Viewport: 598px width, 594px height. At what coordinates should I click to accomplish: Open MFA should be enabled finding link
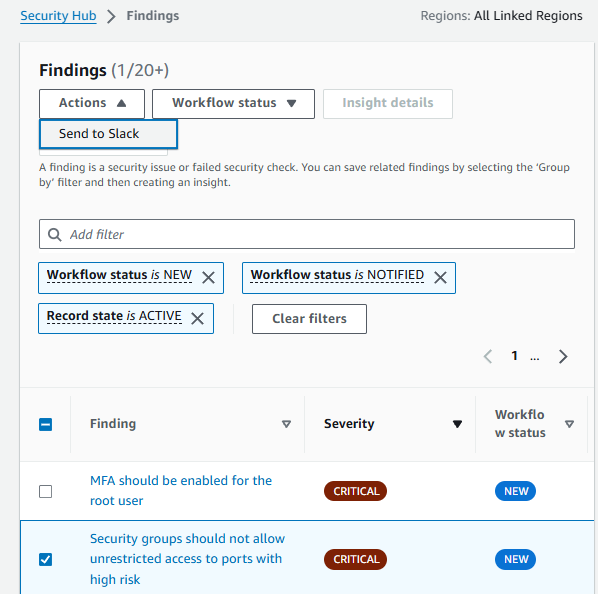[x=181, y=491]
